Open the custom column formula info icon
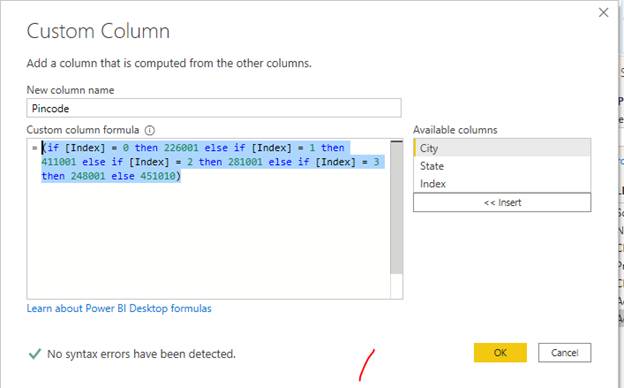Screen dimensions: 624x388 click(150, 130)
